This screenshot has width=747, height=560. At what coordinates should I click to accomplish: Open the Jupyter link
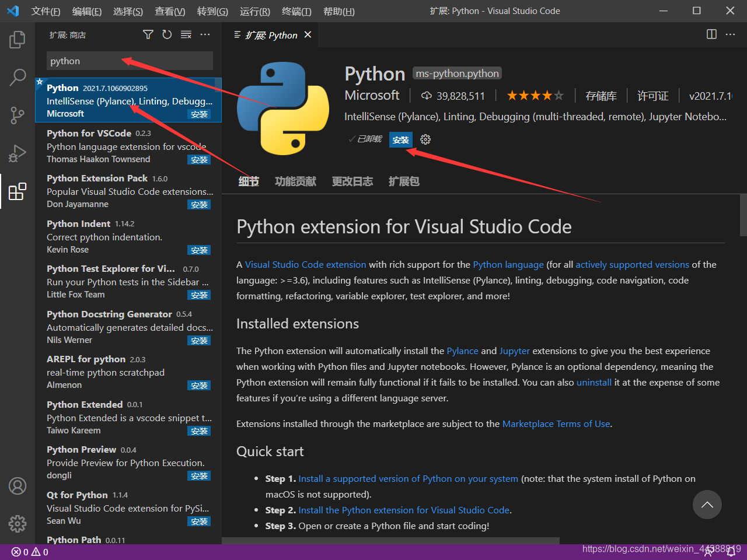click(x=515, y=351)
